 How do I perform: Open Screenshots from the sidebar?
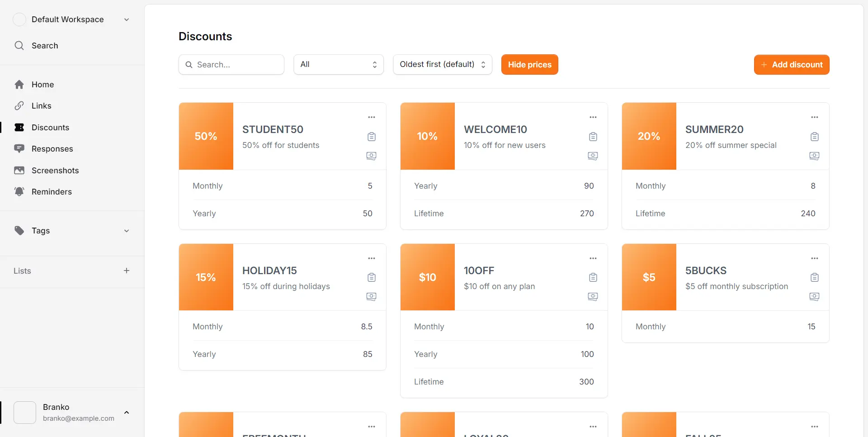[55, 171]
